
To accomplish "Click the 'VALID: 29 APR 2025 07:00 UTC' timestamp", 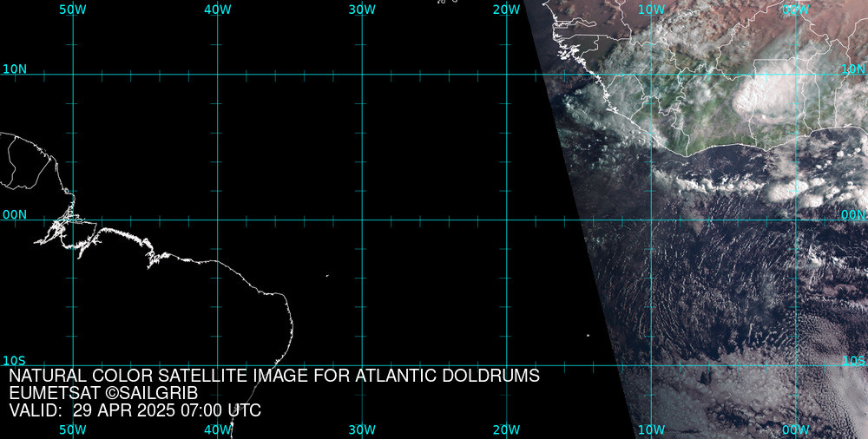I will (x=135, y=411).
